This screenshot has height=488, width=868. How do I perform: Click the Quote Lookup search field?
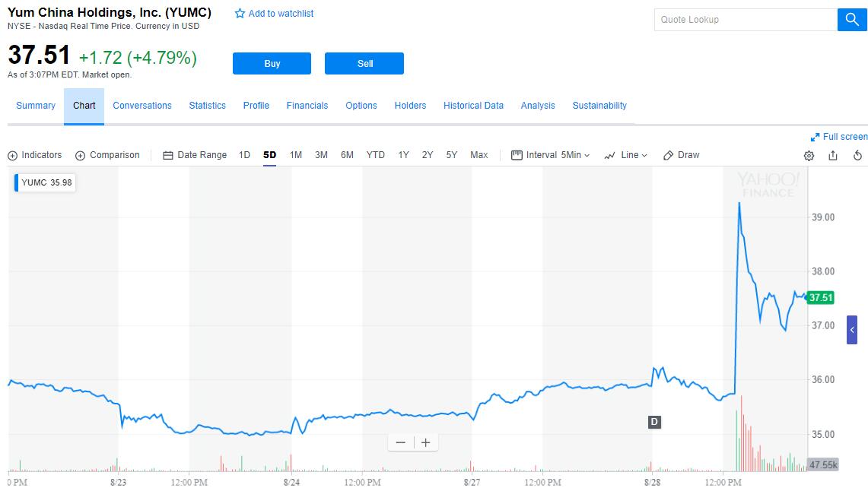click(745, 20)
